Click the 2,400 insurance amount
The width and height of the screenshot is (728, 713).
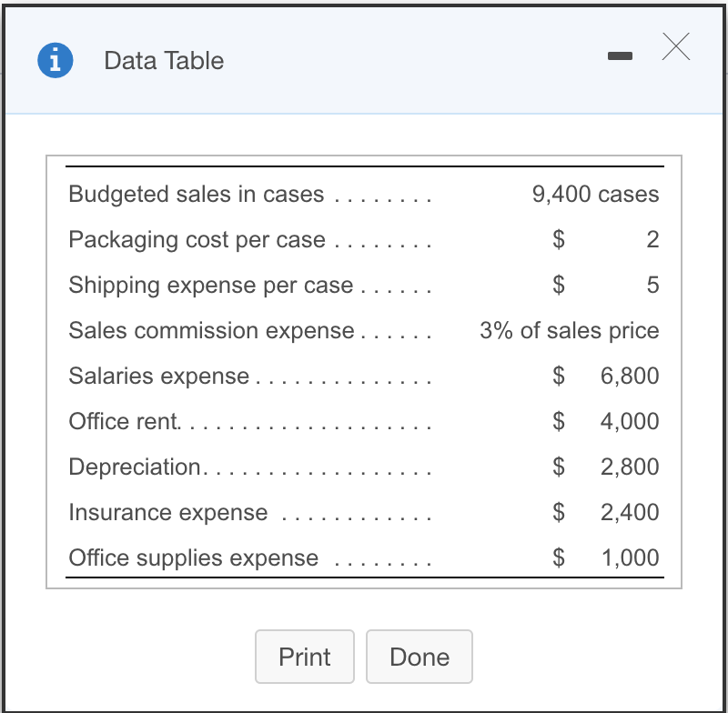pyautogui.click(x=630, y=512)
